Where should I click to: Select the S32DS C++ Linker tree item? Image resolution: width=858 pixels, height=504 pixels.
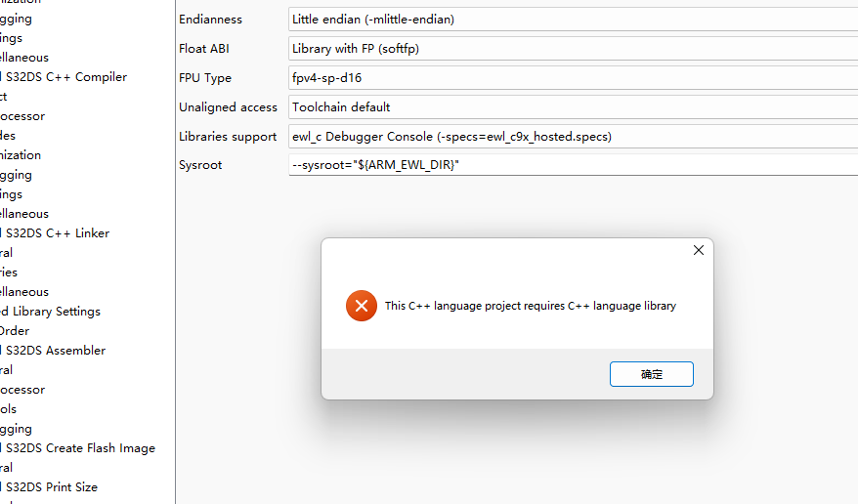[57, 233]
